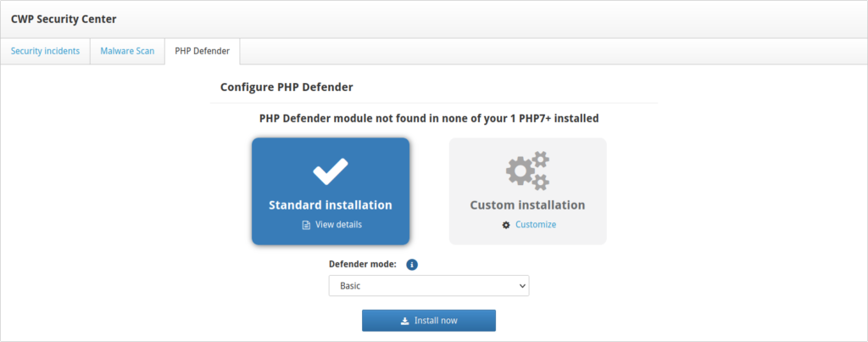Open the Defender mode dropdown showing Basic

coord(428,286)
